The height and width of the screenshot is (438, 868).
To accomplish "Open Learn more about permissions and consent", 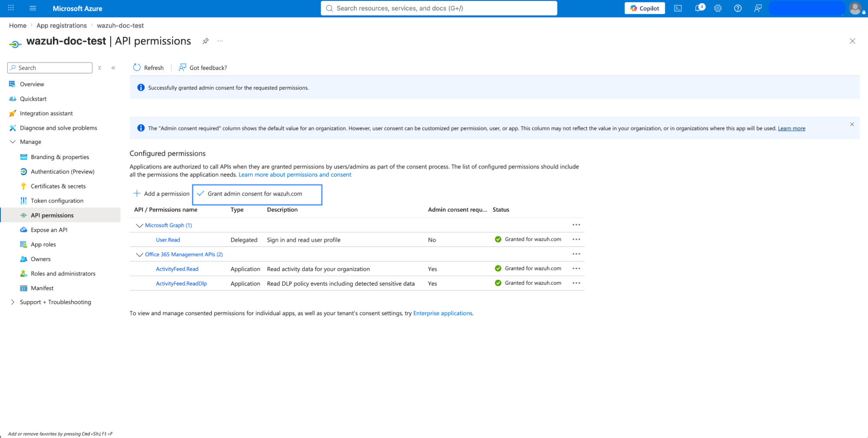I will [295, 175].
